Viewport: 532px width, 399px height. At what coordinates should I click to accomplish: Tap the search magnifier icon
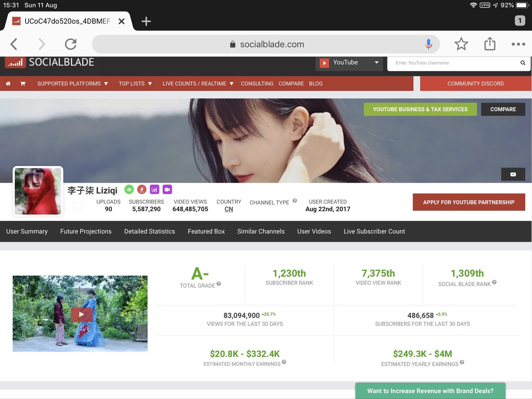[523, 63]
